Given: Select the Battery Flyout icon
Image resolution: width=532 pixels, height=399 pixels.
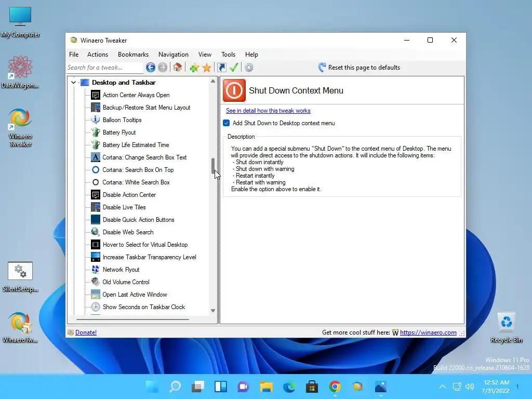Looking at the screenshot, I should [x=96, y=132].
